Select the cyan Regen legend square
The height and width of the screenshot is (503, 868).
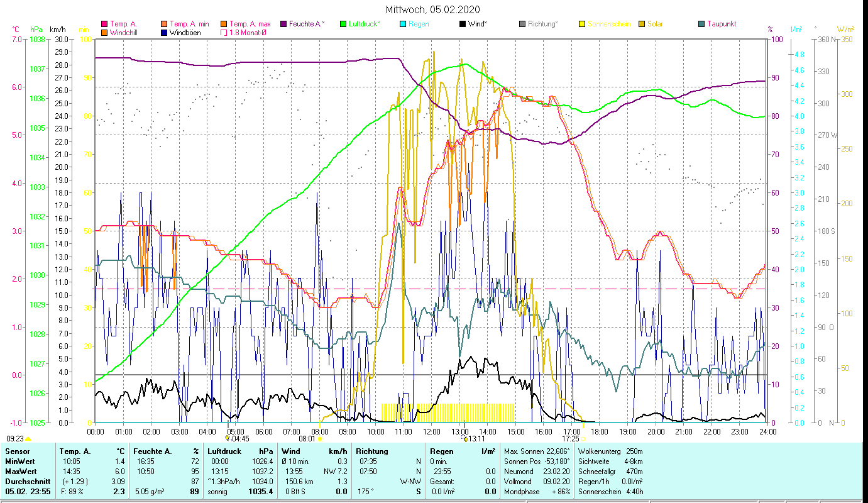pos(403,25)
